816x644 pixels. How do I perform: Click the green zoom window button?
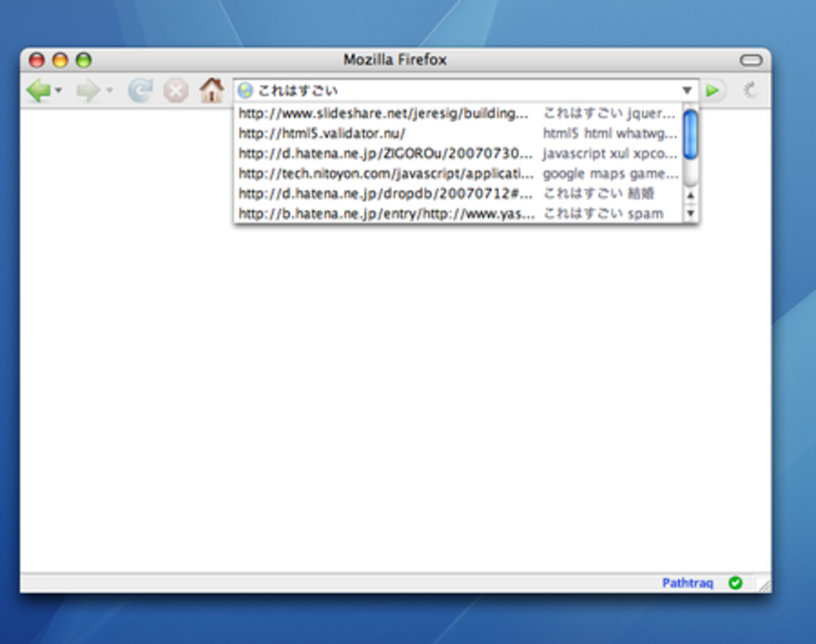pos(83,60)
